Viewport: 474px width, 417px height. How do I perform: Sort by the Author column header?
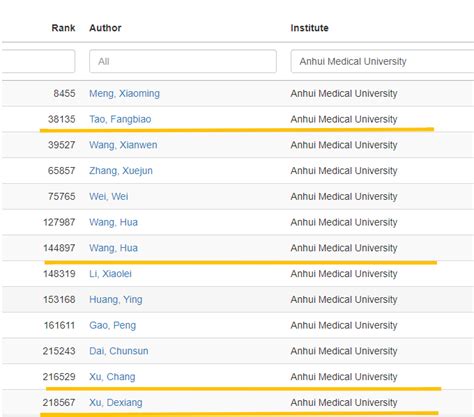coord(105,28)
